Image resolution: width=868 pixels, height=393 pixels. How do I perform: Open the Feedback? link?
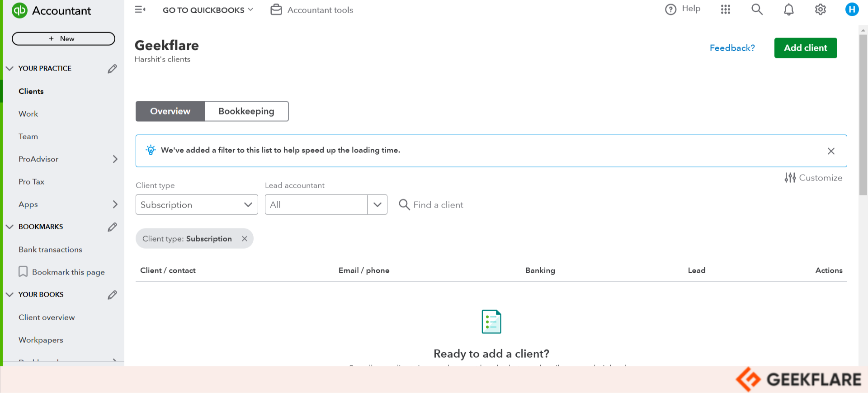point(732,48)
